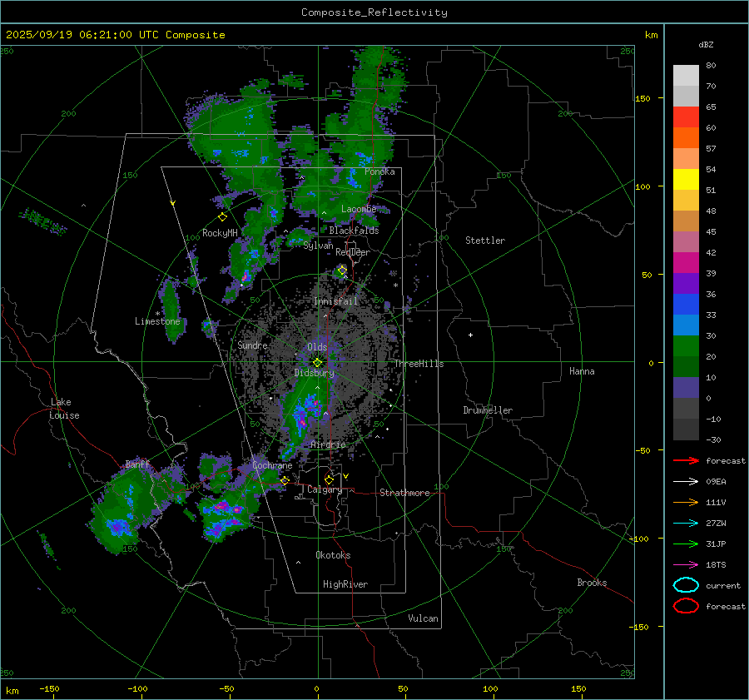Click the UTC timestamp text at top left
This screenshot has height=700, width=749.
[115, 35]
